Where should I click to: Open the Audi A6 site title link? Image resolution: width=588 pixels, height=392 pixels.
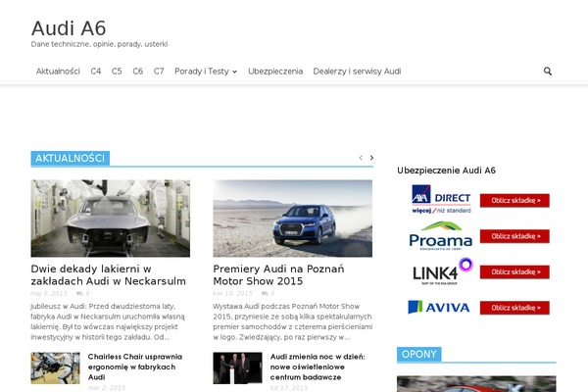pyautogui.click(x=69, y=28)
